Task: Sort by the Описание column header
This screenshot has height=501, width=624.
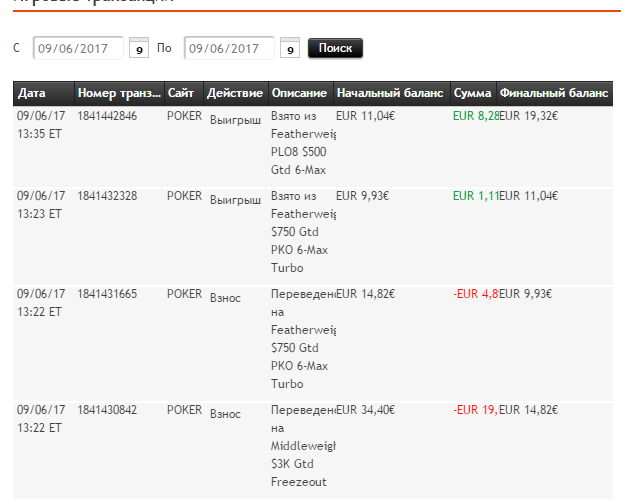Action: (300, 93)
